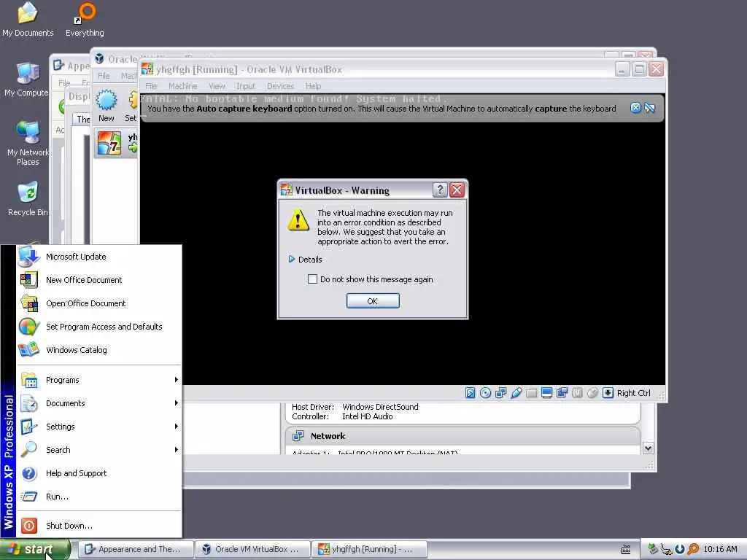Click the clock showing 10:16 AM
The height and width of the screenshot is (560, 747).
coord(720,549)
